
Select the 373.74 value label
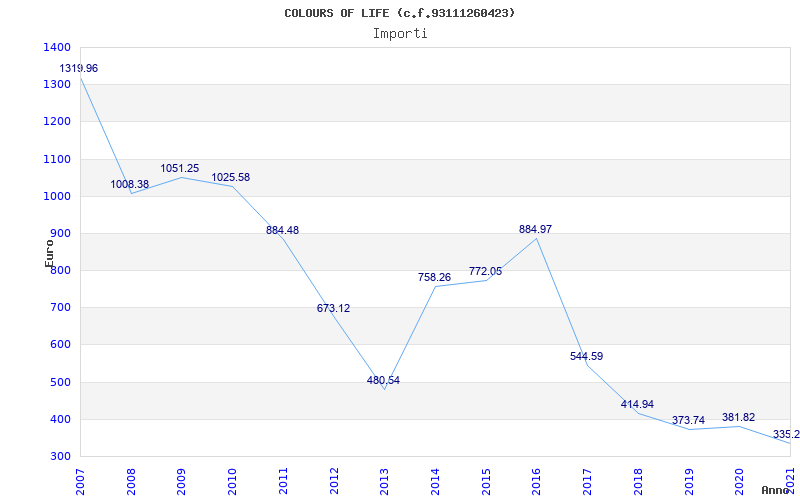pyautogui.click(x=688, y=420)
